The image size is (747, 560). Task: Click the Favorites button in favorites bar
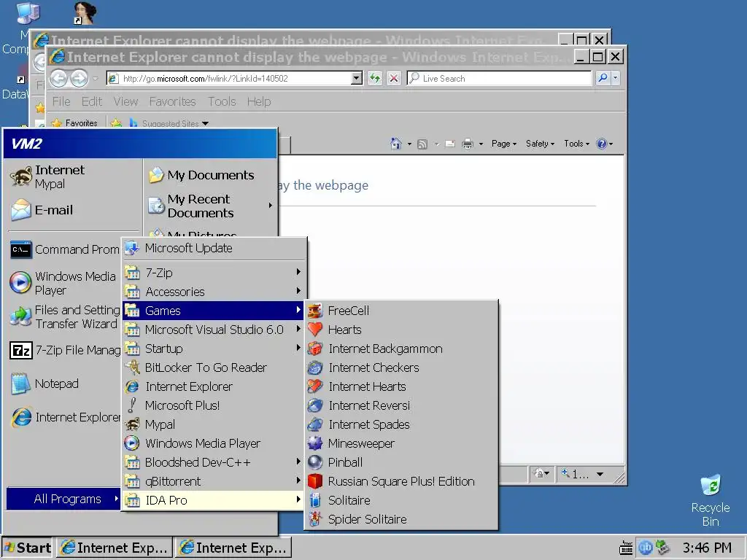[75, 123]
